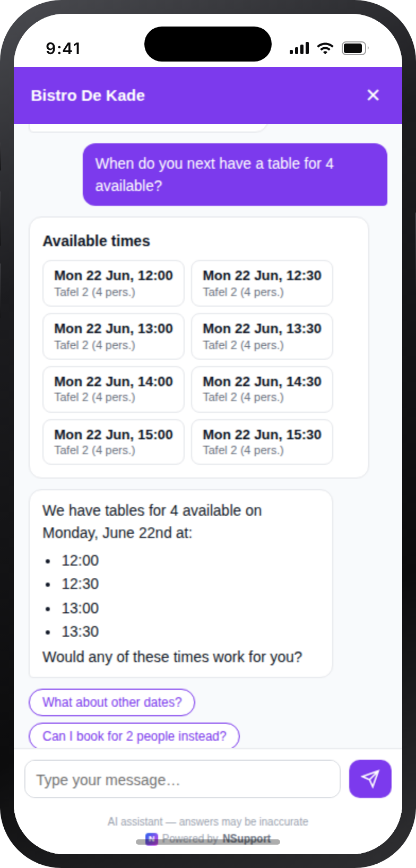Tap the 9:41 status bar clock
The width and height of the screenshot is (416, 868).
pos(63,49)
